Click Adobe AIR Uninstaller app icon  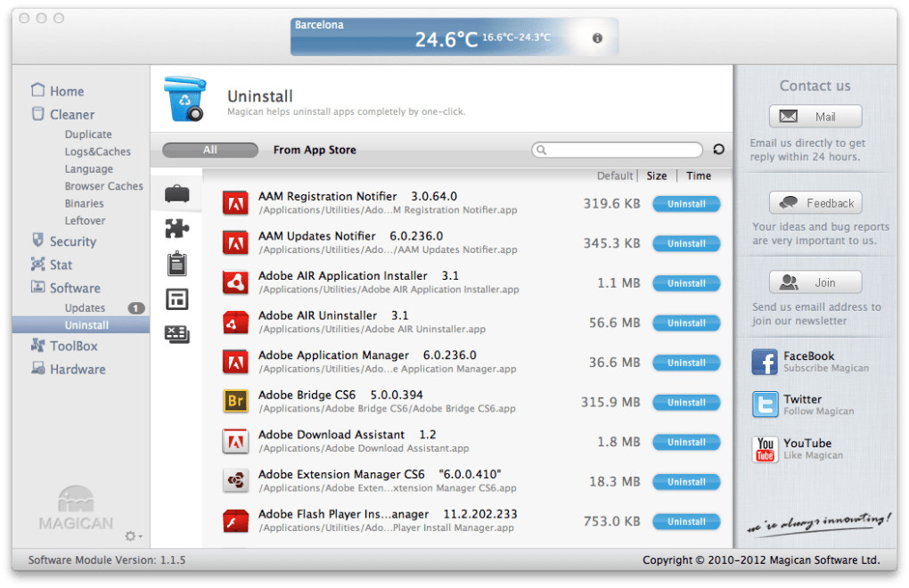coord(235,323)
